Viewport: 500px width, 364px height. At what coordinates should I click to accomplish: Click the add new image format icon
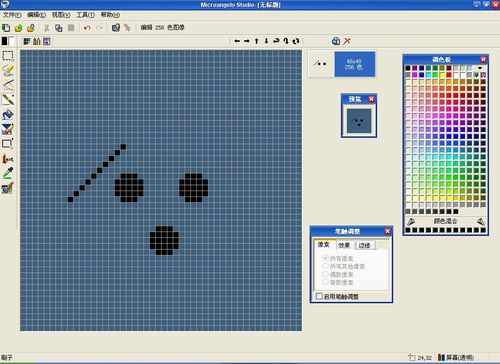336,41
